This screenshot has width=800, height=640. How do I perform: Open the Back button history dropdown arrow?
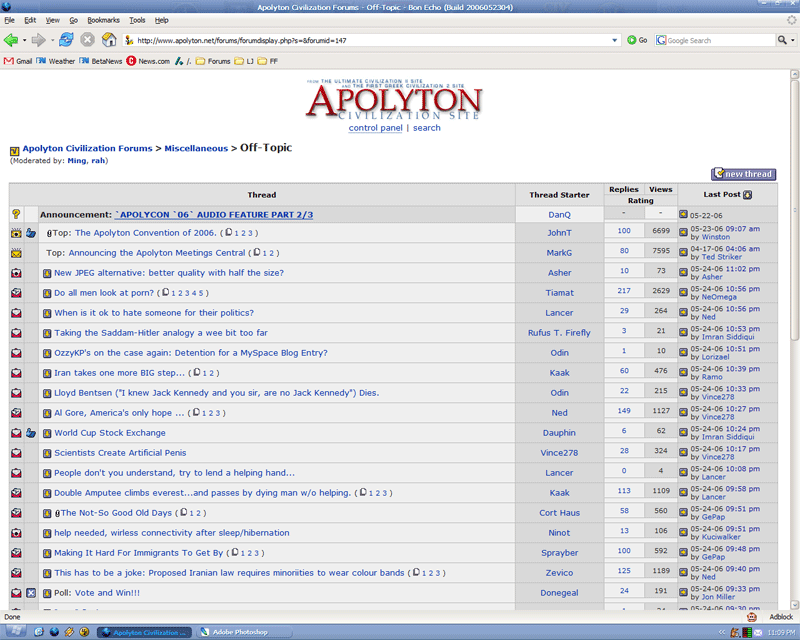coord(25,40)
